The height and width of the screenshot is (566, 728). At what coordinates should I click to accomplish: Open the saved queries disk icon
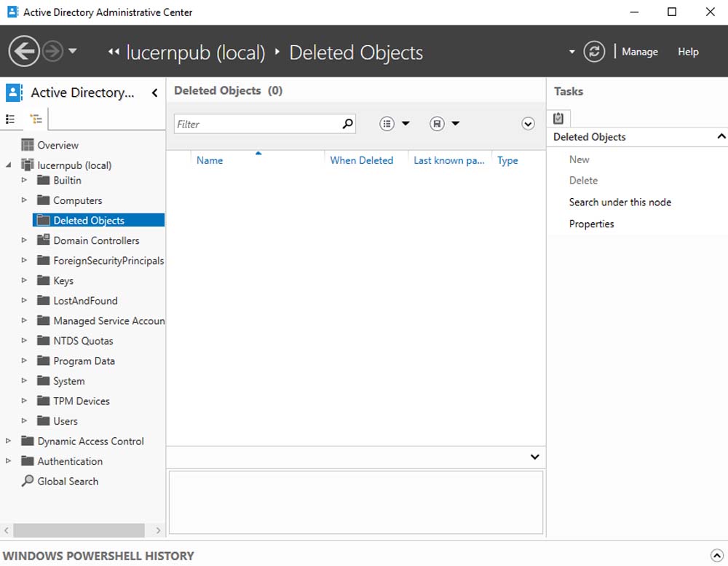click(437, 124)
